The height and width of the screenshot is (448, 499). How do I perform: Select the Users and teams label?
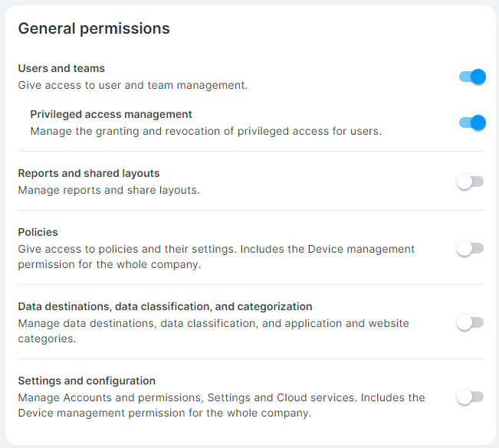pyautogui.click(x=61, y=68)
